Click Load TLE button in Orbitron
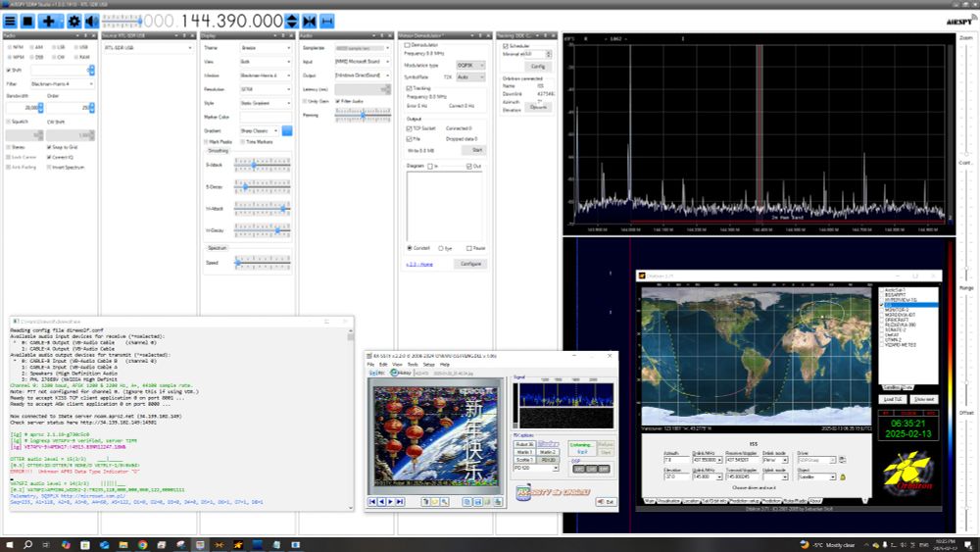The width and height of the screenshot is (980, 552). [893, 399]
